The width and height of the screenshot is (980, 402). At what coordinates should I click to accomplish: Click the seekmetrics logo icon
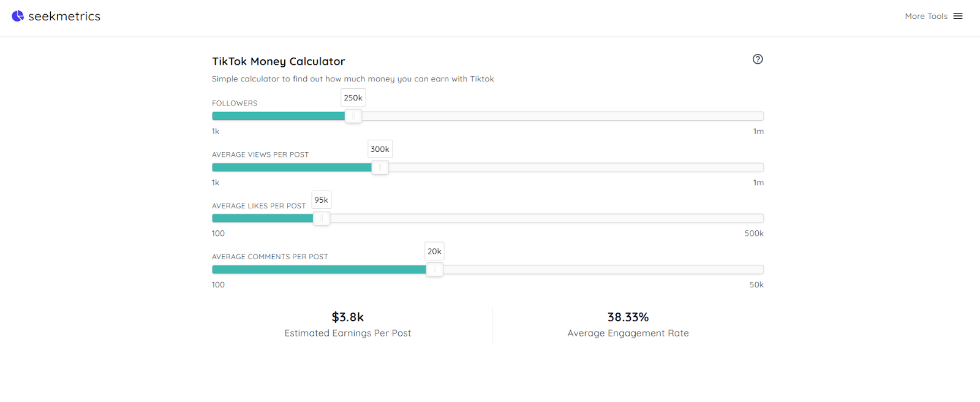[18, 17]
